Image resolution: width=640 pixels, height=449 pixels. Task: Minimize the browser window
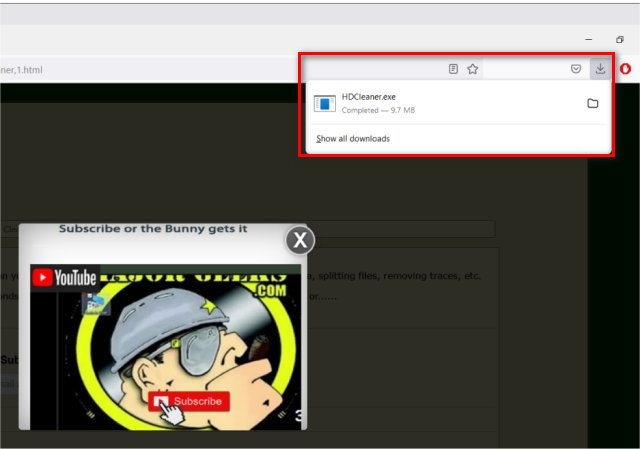pos(589,40)
